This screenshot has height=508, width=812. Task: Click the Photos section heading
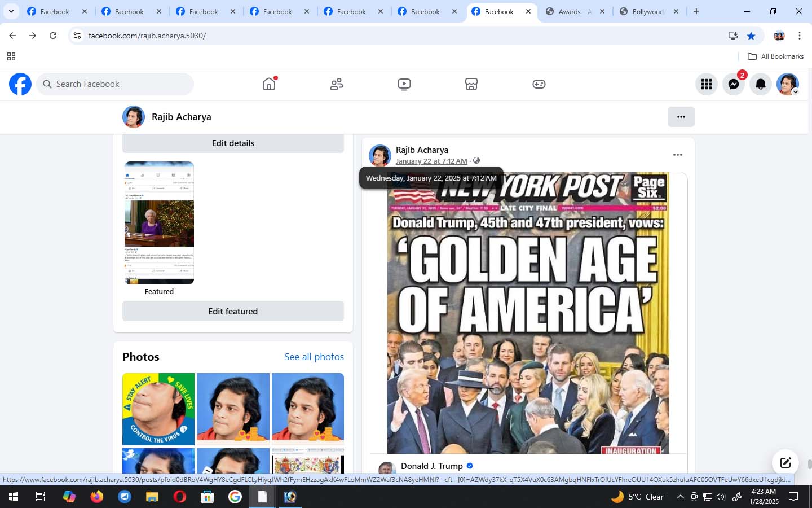[141, 357]
